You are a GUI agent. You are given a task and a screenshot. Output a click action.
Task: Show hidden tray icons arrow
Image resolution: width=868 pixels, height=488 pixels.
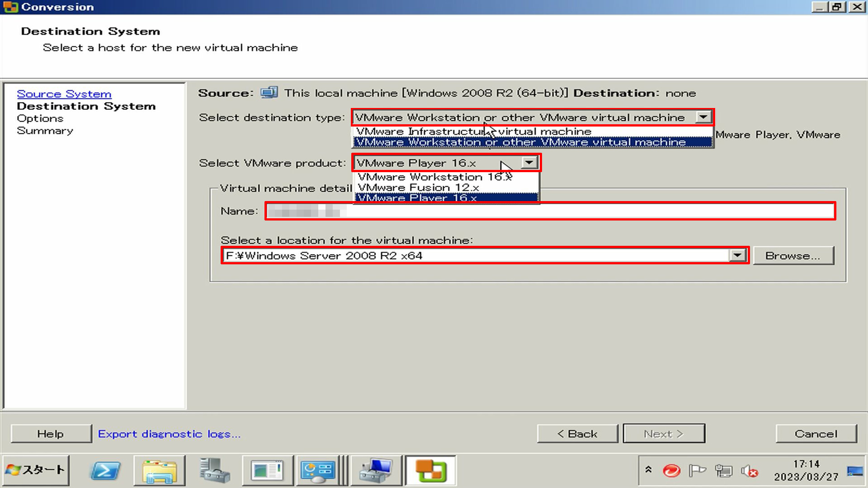coord(648,470)
